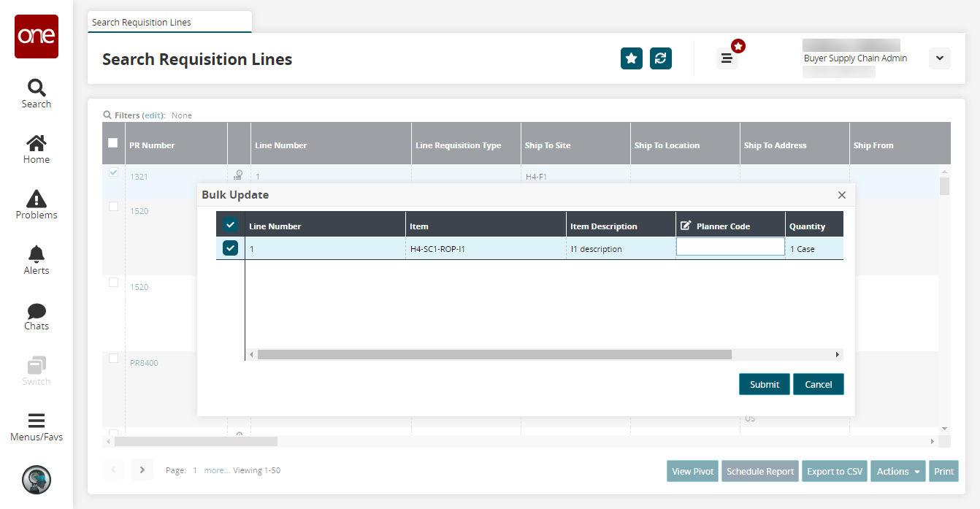Select the Search Requisition Lines tab
Image resolution: width=980 pixels, height=509 pixels.
(169, 22)
